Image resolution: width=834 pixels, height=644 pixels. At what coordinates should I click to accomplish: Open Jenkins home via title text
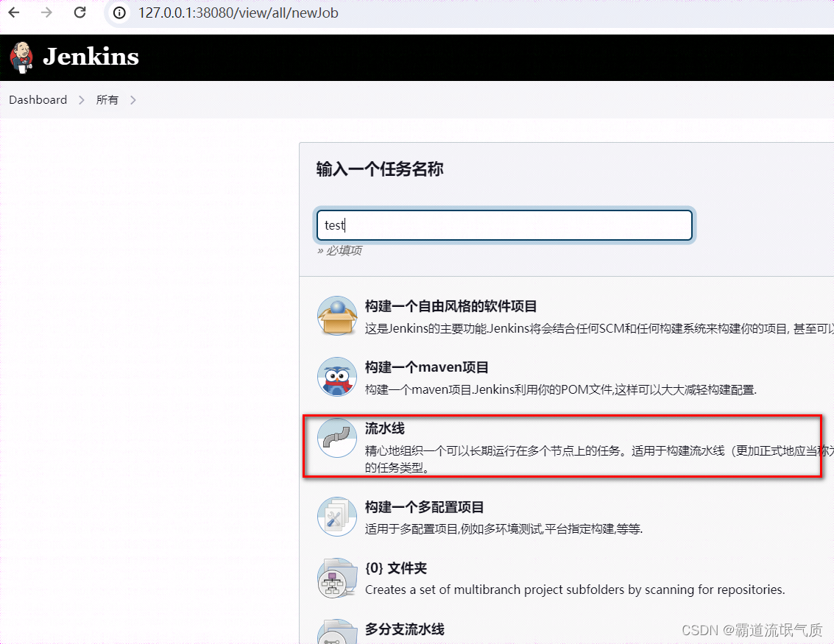[91, 57]
